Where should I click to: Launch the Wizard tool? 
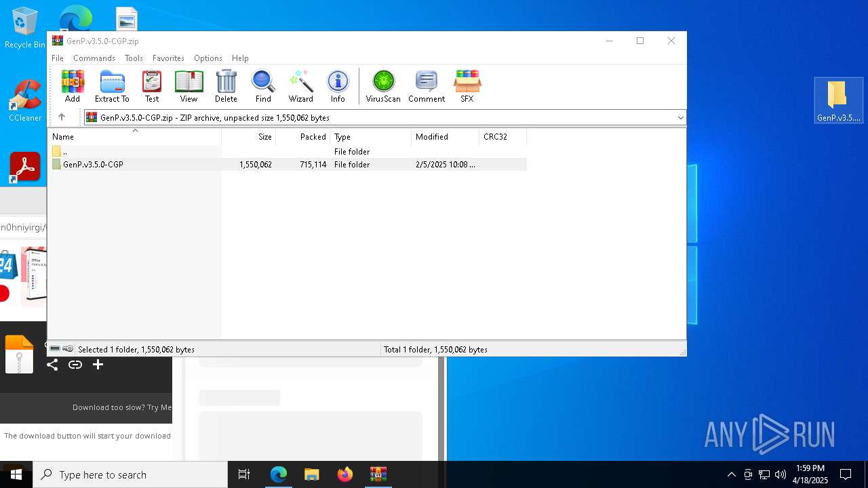click(300, 86)
